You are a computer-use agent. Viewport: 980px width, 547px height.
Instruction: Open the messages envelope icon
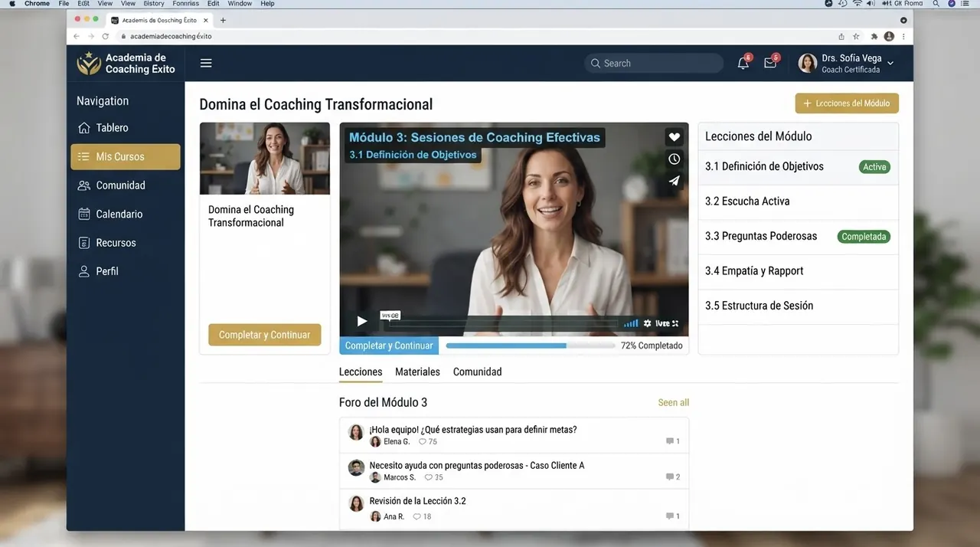point(770,63)
